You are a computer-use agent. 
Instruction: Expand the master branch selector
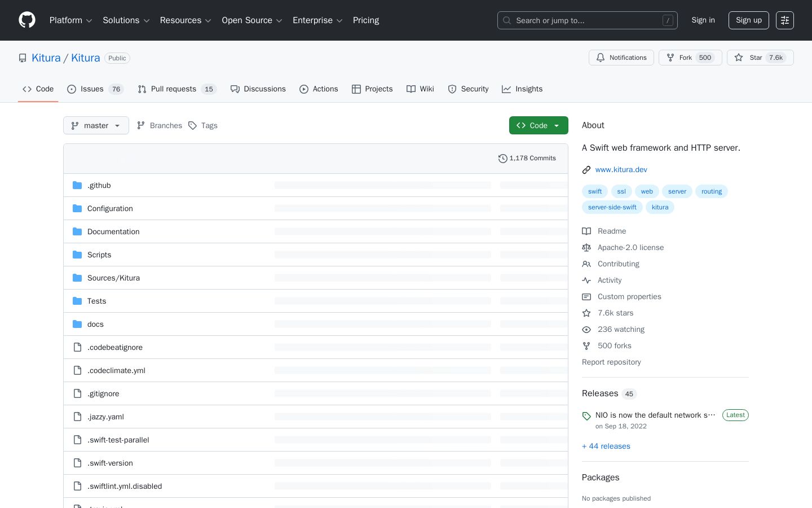point(96,125)
